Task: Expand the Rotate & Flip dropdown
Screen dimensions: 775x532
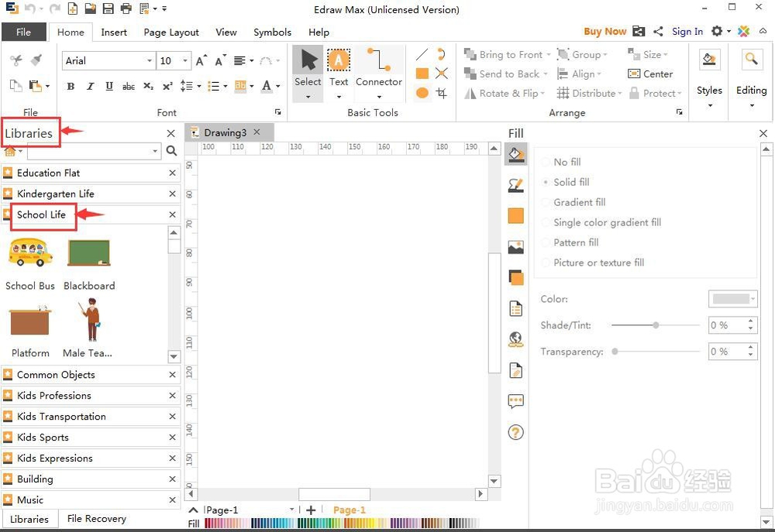Action: tap(542, 94)
